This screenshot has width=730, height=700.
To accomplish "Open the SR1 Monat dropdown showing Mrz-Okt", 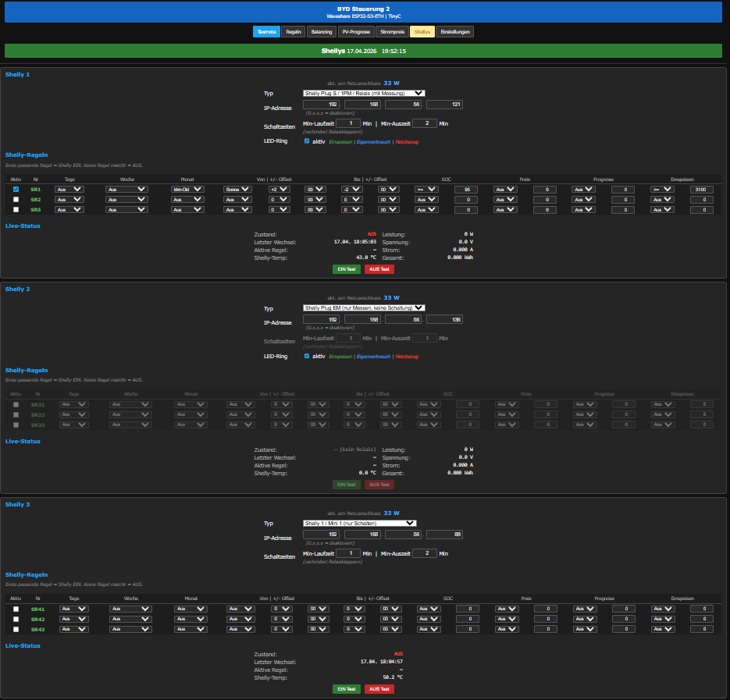I will pos(188,190).
